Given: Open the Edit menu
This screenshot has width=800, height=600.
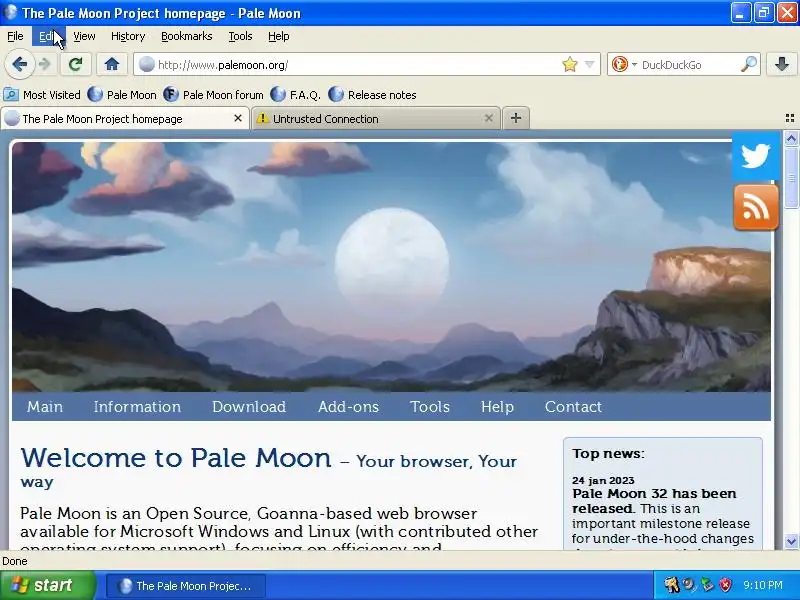Looking at the screenshot, I should pos(48,36).
